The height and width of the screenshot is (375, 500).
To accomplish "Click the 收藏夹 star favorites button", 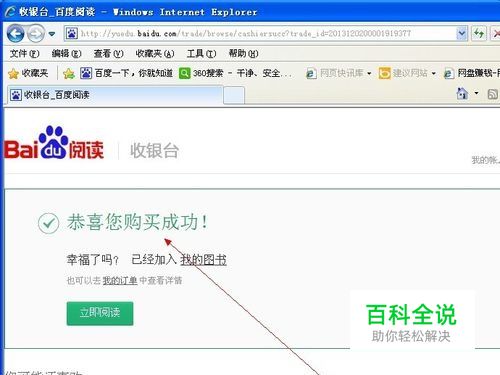I will pyautogui.click(x=28, y=73).
